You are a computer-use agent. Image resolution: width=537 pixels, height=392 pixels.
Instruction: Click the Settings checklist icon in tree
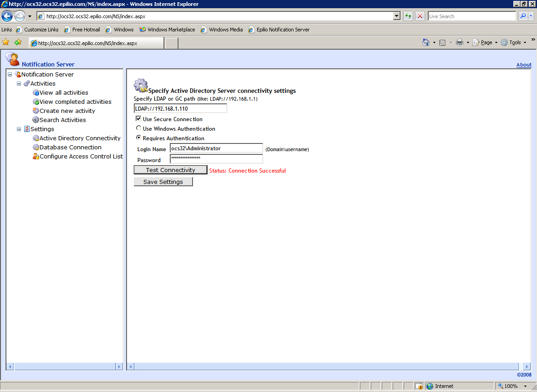pos(27,129)
